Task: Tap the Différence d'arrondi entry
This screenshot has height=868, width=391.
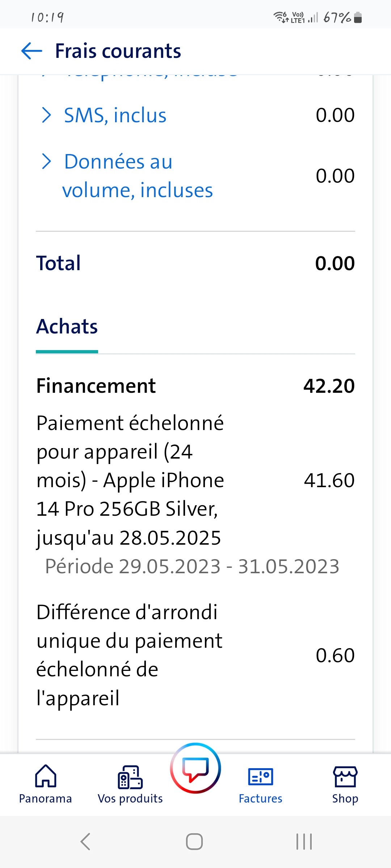Action: pyautogui.click(x=129, y=655)
